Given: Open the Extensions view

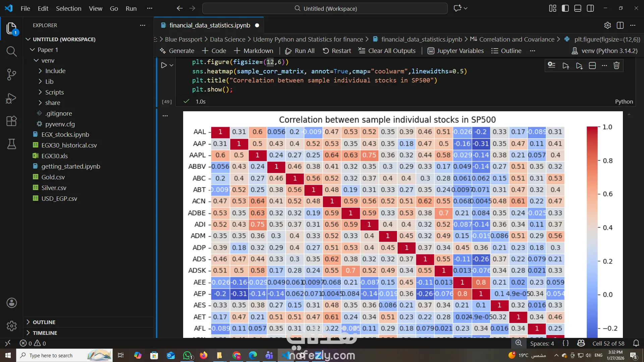Looking at the screenshot, I should [x=11, y=121].
